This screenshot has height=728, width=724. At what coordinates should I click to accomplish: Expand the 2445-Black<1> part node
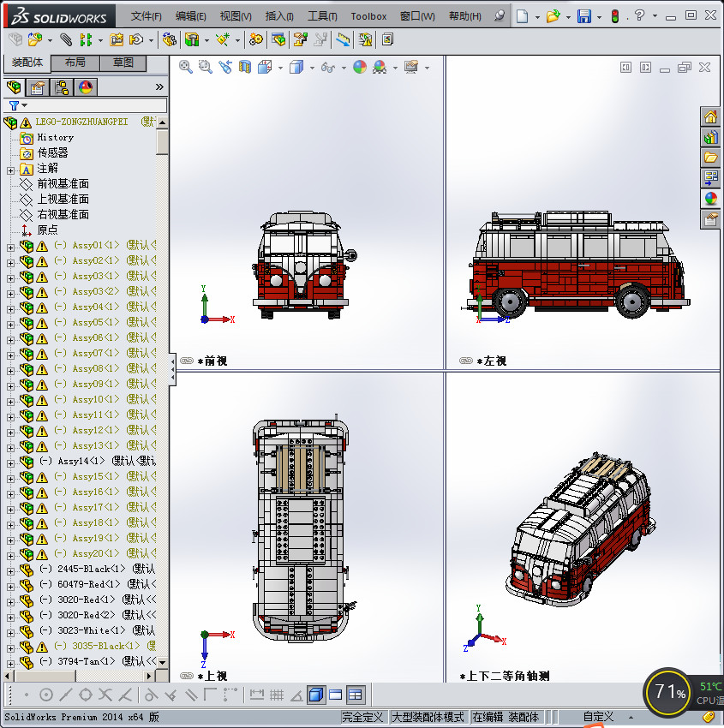(x=10, y=571)
